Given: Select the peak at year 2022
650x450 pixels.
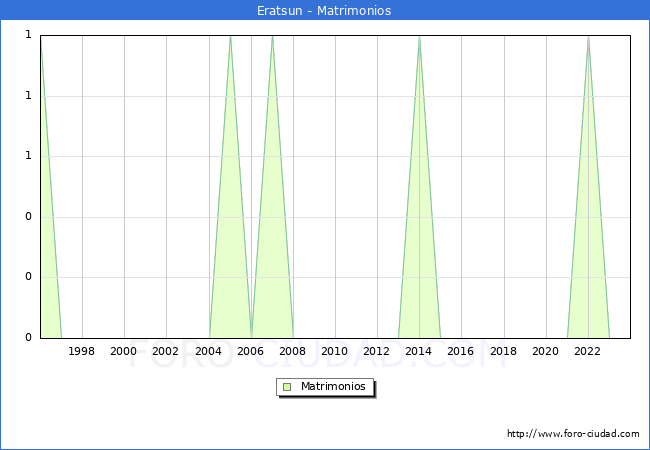Looking at the screenshot, I should coord(588,38).
